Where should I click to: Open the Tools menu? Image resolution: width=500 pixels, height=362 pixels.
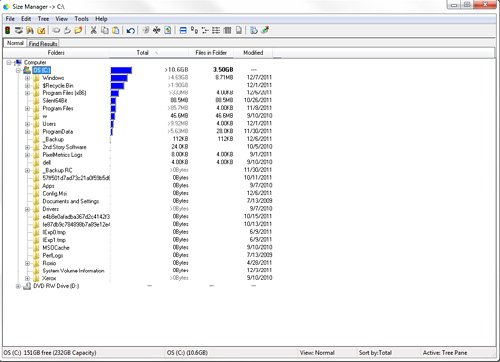click(x=82, y=19)
